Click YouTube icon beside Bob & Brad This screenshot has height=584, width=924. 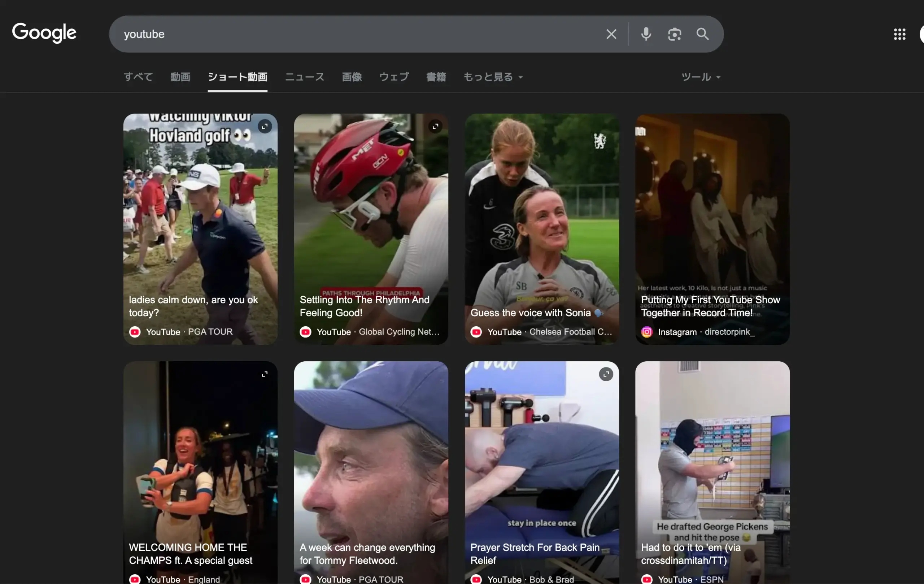tap(476, 579)
